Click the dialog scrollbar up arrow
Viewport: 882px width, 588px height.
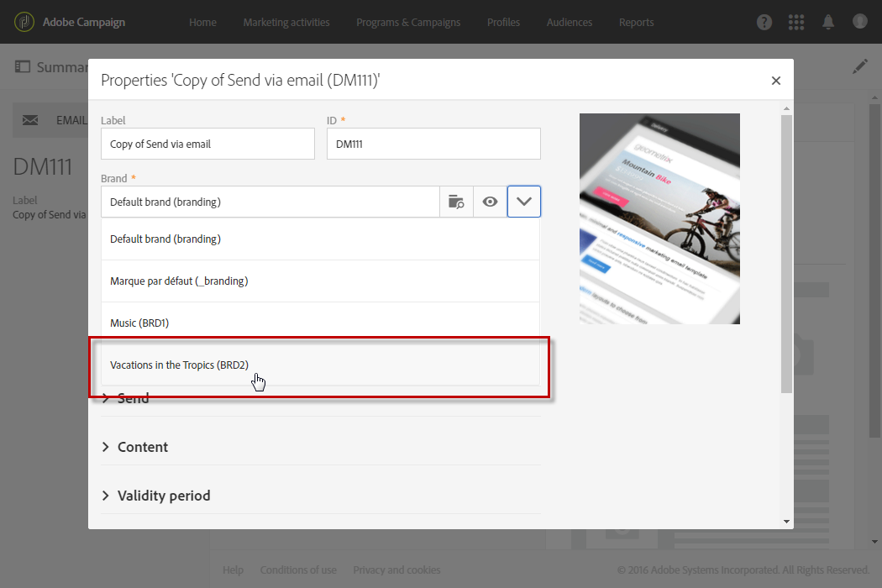786,108
